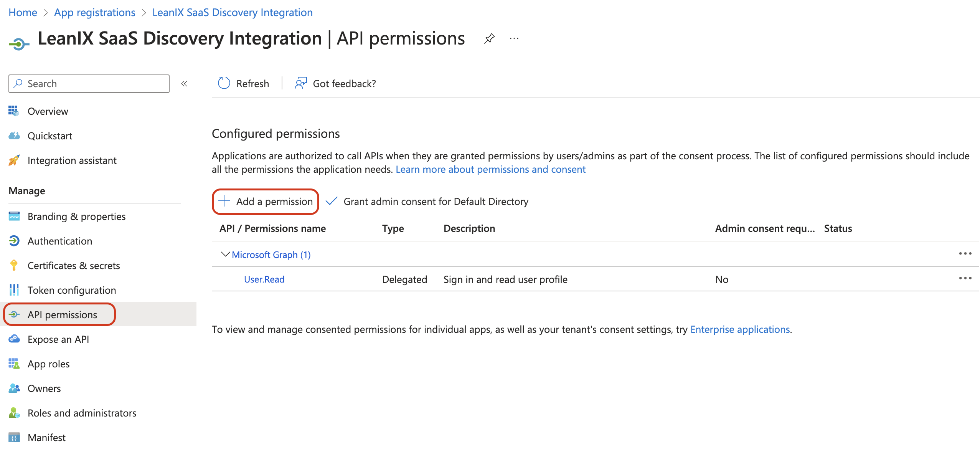Click the Refresh button label

click(x=252, y=84)
